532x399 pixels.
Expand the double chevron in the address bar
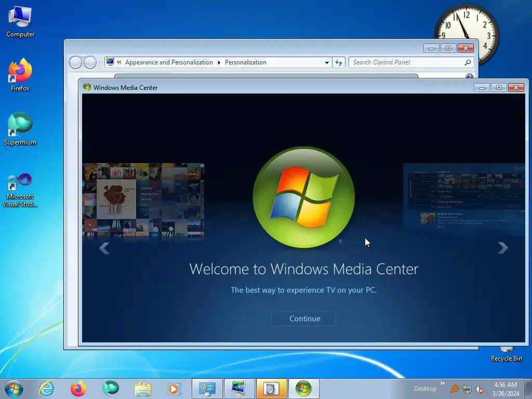119,62
